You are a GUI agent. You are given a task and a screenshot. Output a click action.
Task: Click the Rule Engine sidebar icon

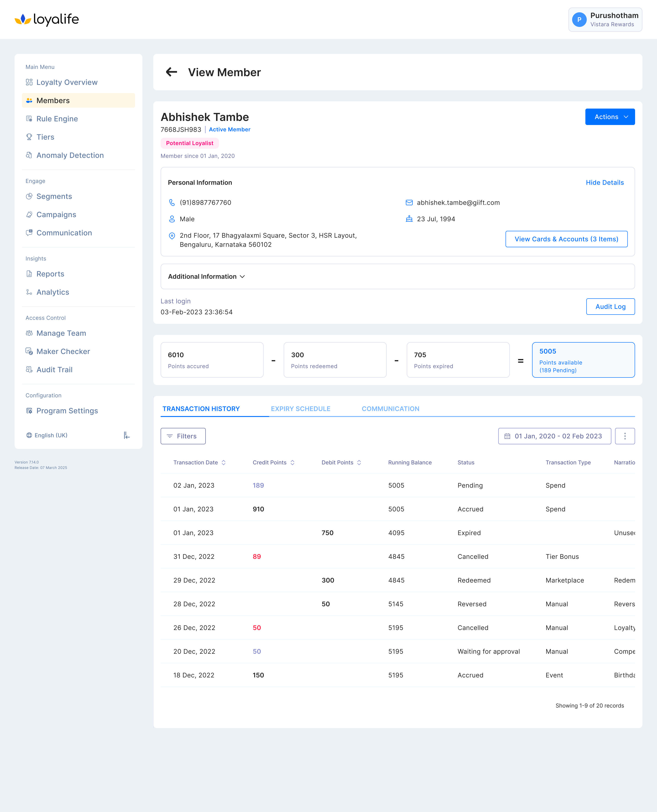coord(29,119)
